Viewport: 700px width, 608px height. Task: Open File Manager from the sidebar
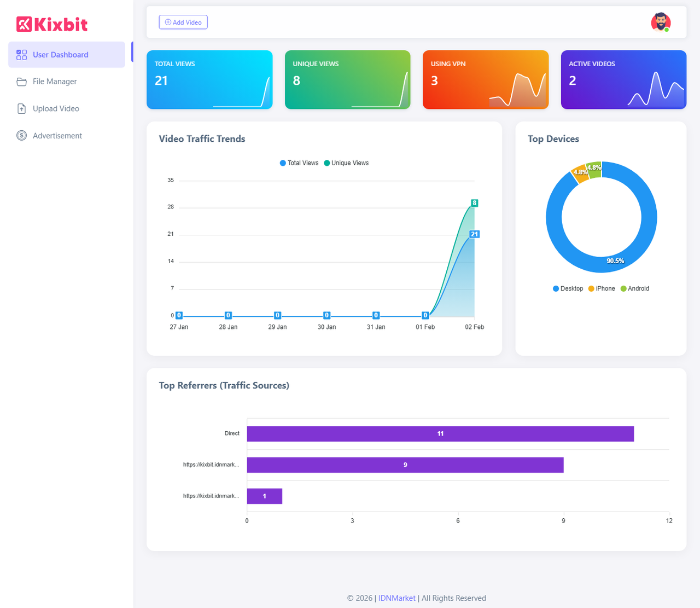tap(55, 82)
